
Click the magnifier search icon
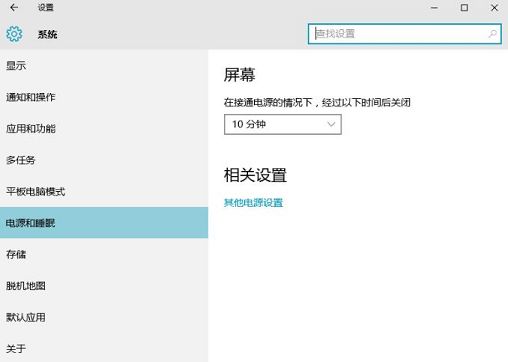[x=492, y=34]
